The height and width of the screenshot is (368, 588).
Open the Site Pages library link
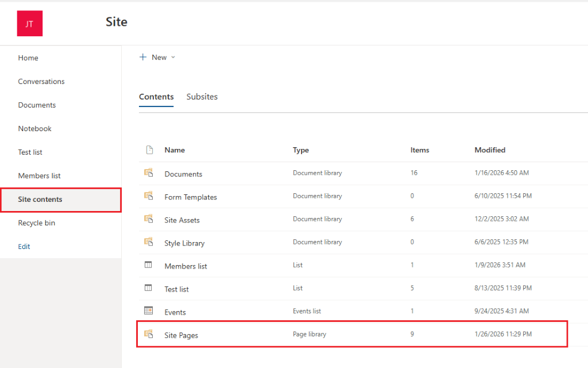(x=181, y=335)
